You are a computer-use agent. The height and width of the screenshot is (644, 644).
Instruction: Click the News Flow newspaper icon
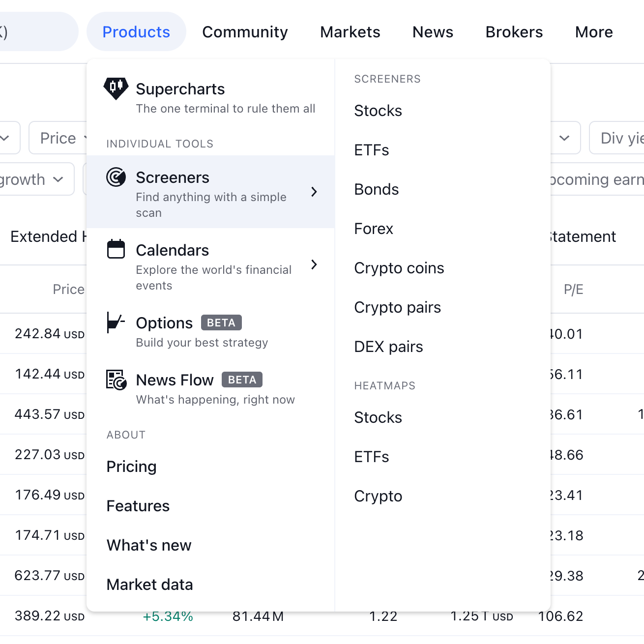click(x=117, y=380)
